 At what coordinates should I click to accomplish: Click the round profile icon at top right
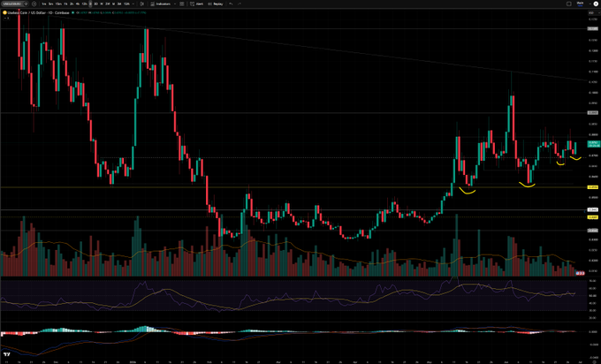pos(596,4)
